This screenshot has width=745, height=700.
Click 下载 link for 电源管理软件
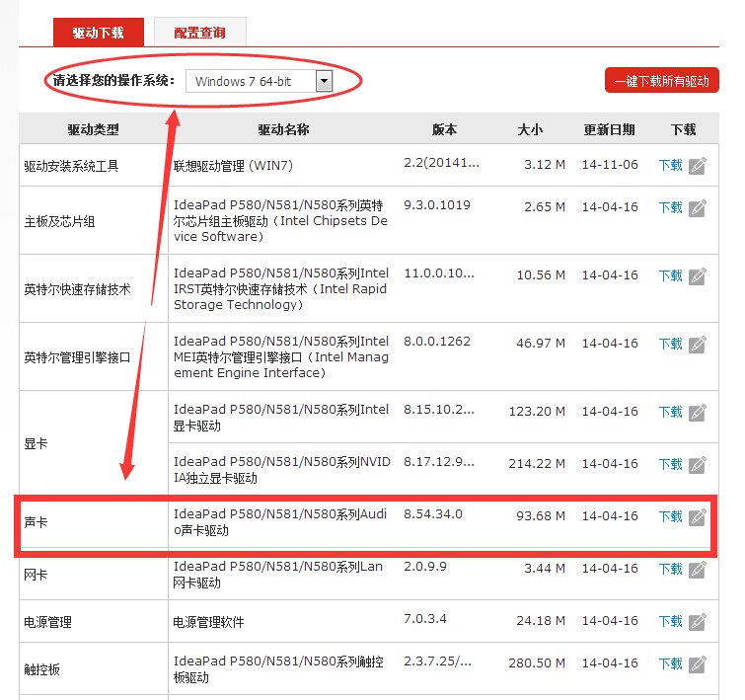[x=670, y=621]
